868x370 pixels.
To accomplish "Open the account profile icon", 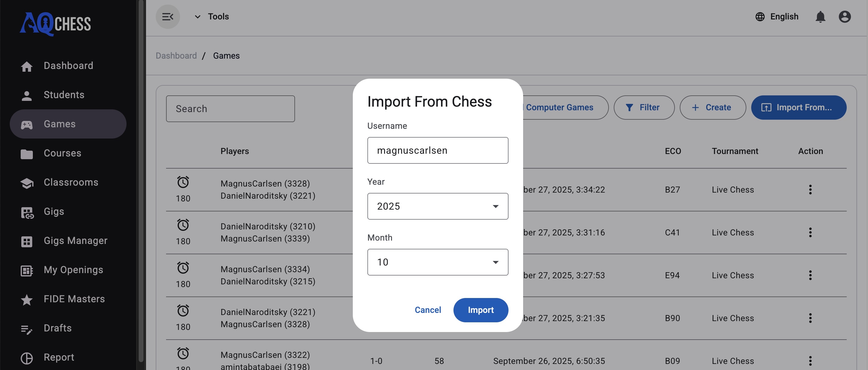I will 845,16.
